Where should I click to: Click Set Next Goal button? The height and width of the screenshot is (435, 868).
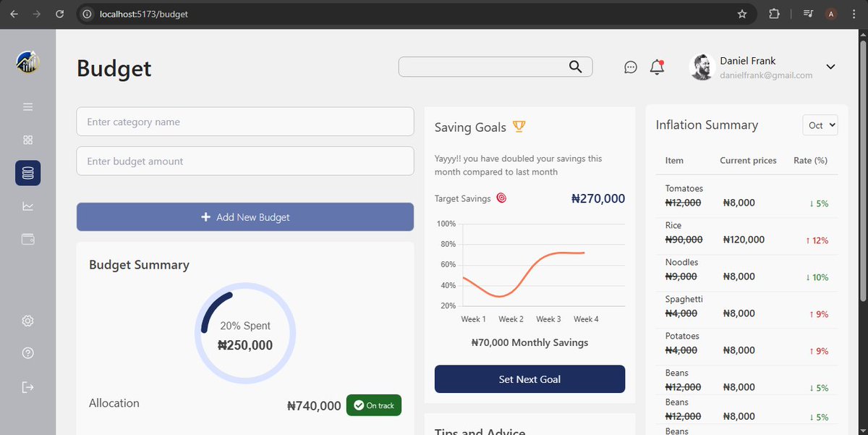529,379
